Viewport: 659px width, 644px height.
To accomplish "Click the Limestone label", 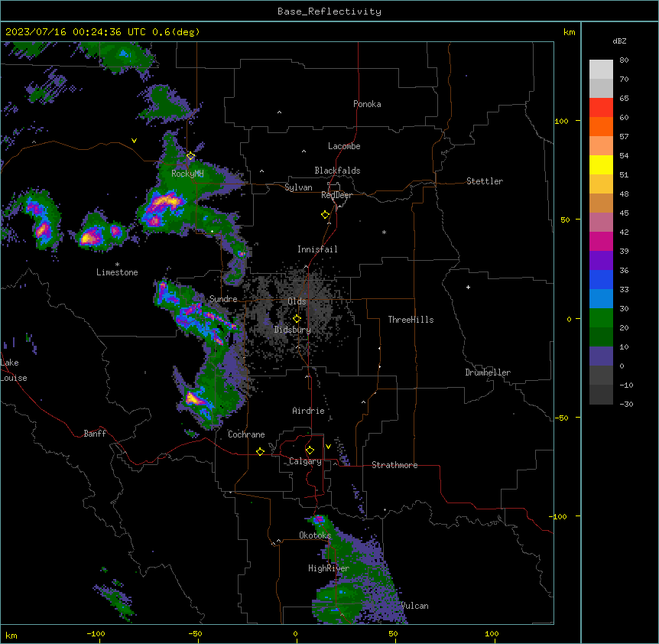I will pyautogui.click(x=117, y=272).
